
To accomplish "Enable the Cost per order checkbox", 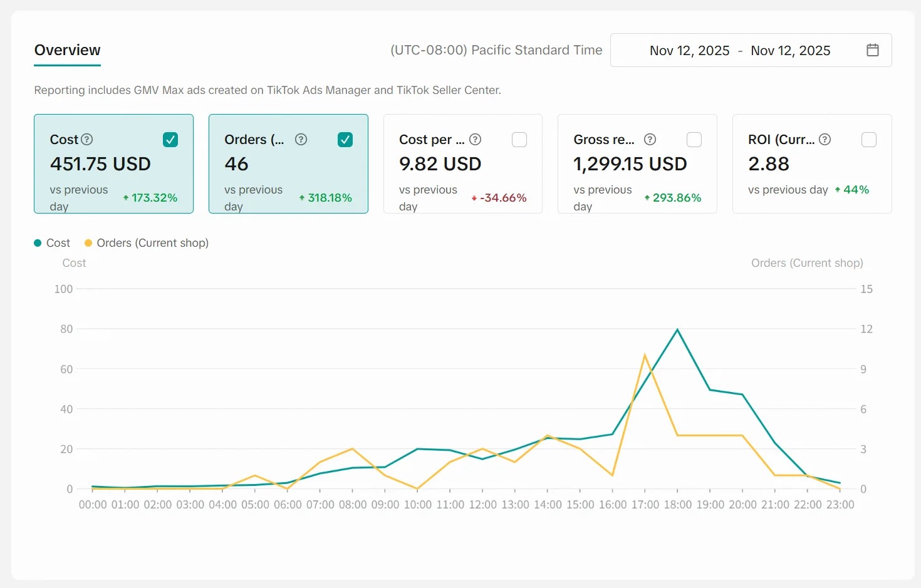I will click(x=519, y=140).
